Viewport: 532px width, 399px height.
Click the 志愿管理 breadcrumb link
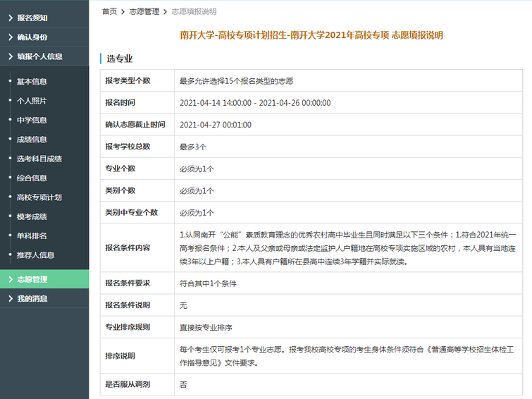(144, 11)
